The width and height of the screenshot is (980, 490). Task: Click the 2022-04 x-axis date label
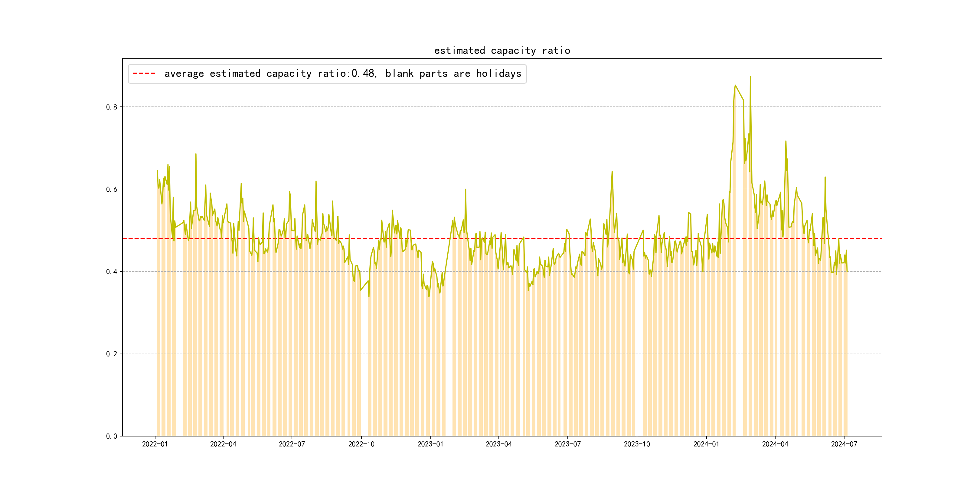[223, 444]
